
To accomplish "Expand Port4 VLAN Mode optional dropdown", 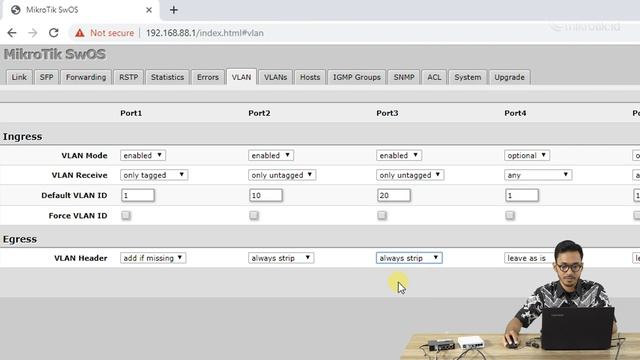I will [x=527, y=156].
